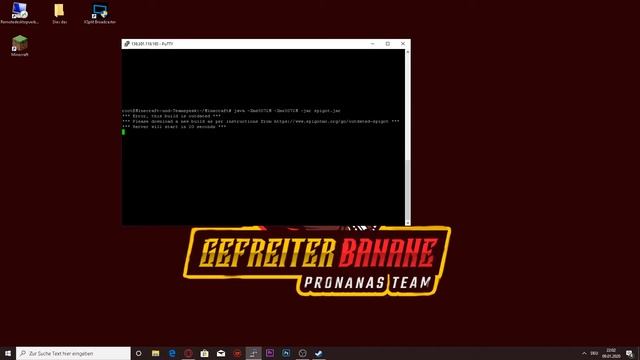
Task: Open the red circular app in the taskbar
Action: click(x=188, y=353)
